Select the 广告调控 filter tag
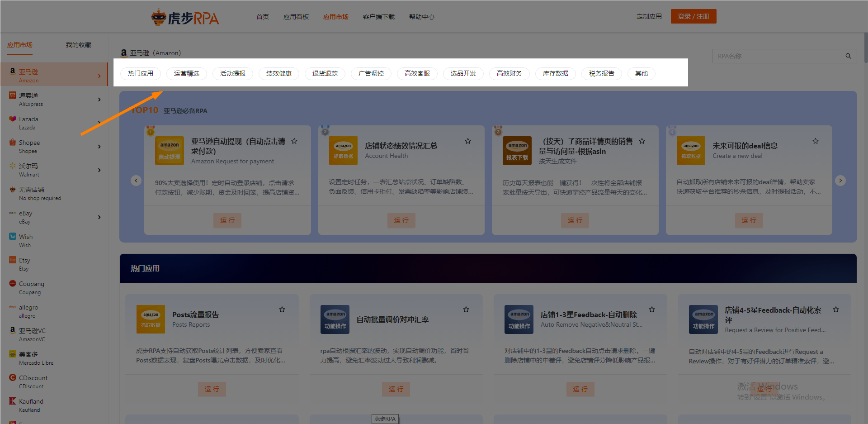The image size is (868, 424). [x=371, y=73]
